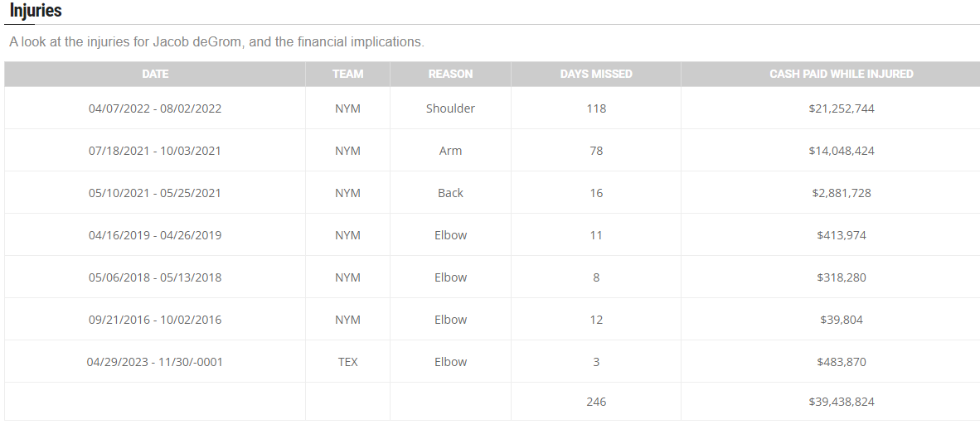Click the 04/07/2022 - 08/02/2022 date cell

tap(155, 108)
